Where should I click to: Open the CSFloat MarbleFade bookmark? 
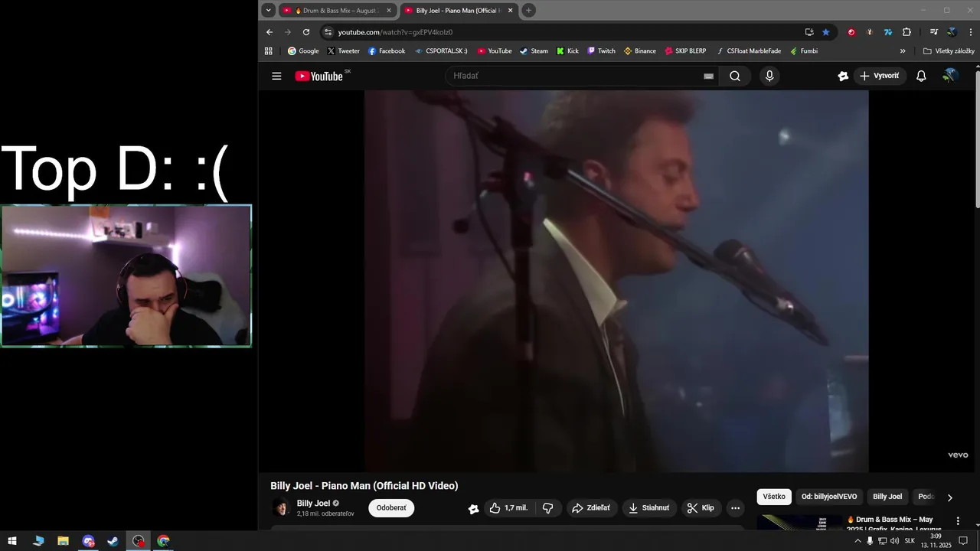(749, 51)
